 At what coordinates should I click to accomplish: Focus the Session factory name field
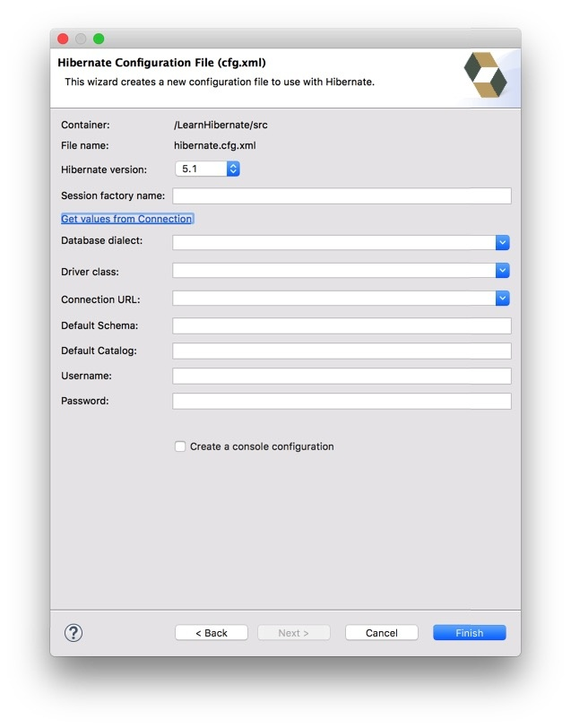click(x=342, y=195)
